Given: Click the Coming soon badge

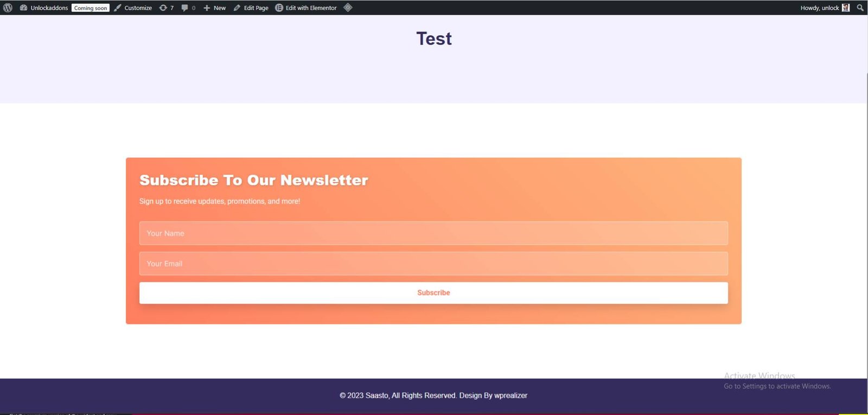Looking at the screenshot, I should tap(91, 8).
